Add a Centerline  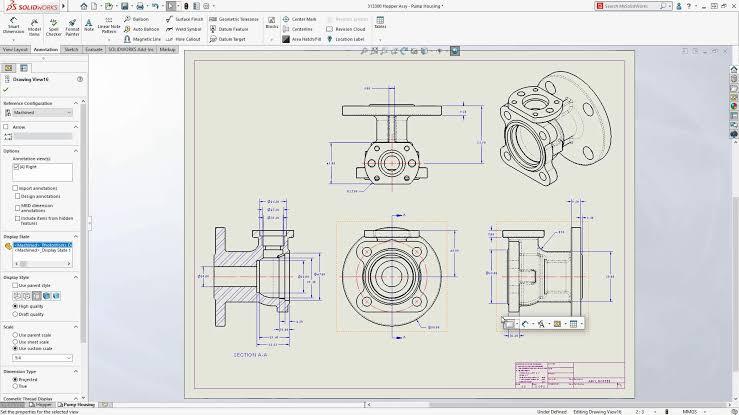coord(297,29)
